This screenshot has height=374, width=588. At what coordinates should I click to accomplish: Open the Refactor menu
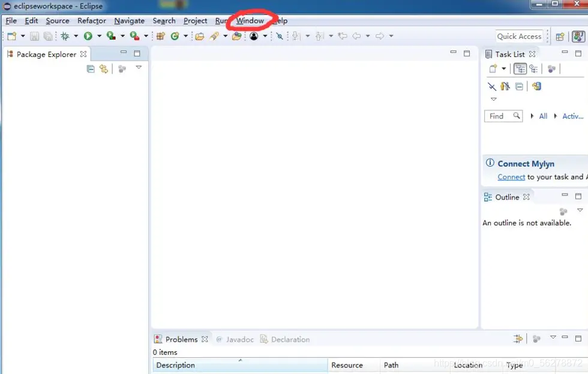click(x=91, y=20)
